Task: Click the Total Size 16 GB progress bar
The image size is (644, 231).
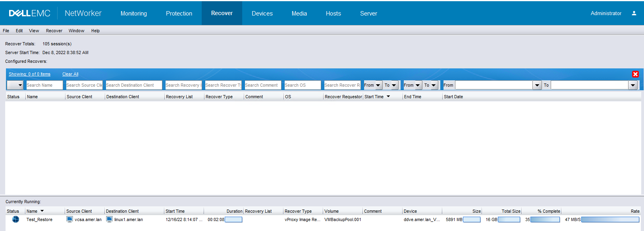Action: (x=509, y=219)
